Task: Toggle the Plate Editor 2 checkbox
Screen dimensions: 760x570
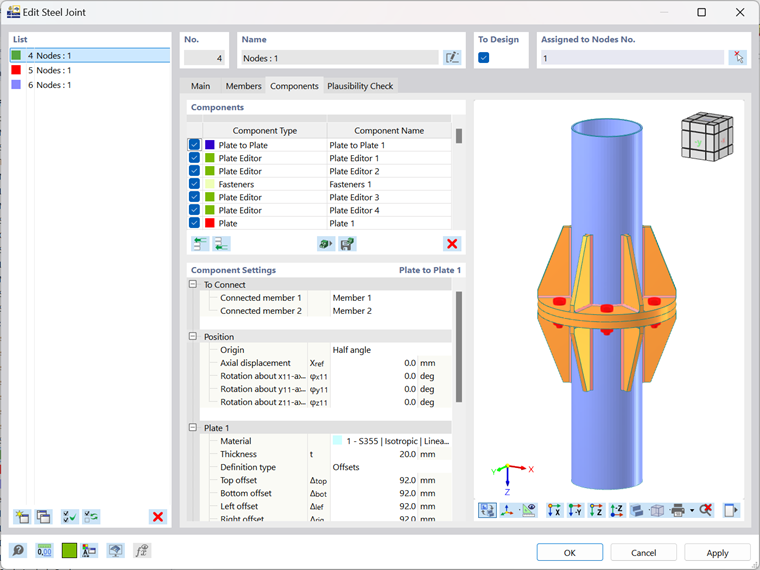Action: [x=194, y=171]
